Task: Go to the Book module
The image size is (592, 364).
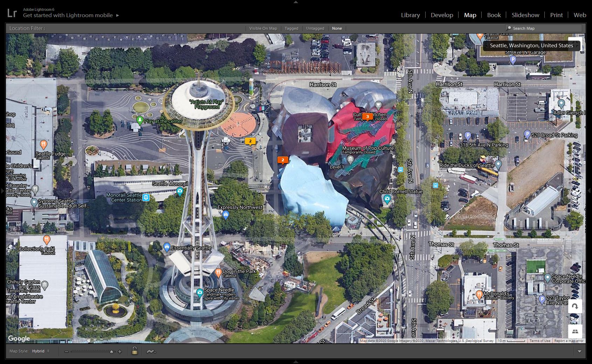Action: coord(494,15)
